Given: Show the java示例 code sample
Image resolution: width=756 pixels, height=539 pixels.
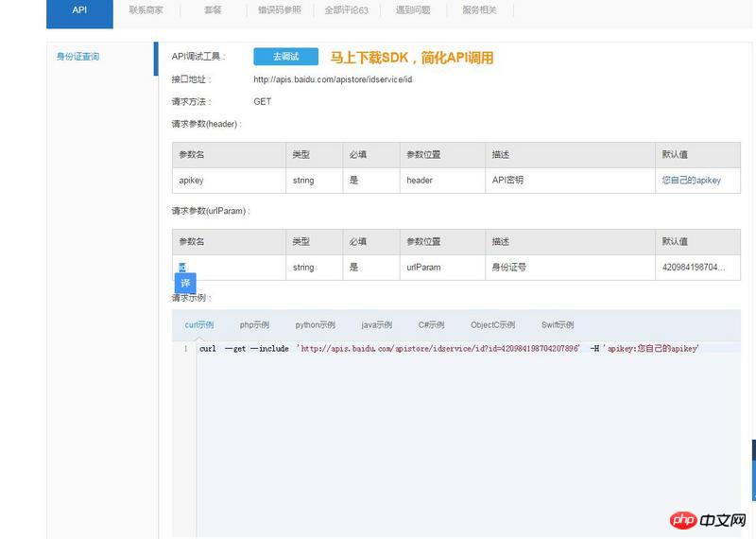Looking at the screenshot, I should coord(376,324).
